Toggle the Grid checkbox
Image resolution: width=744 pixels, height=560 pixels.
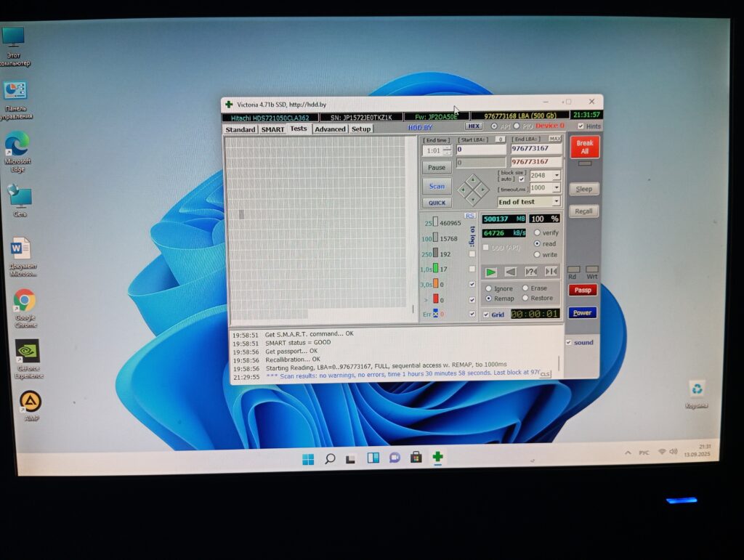(x=486, y=315)
